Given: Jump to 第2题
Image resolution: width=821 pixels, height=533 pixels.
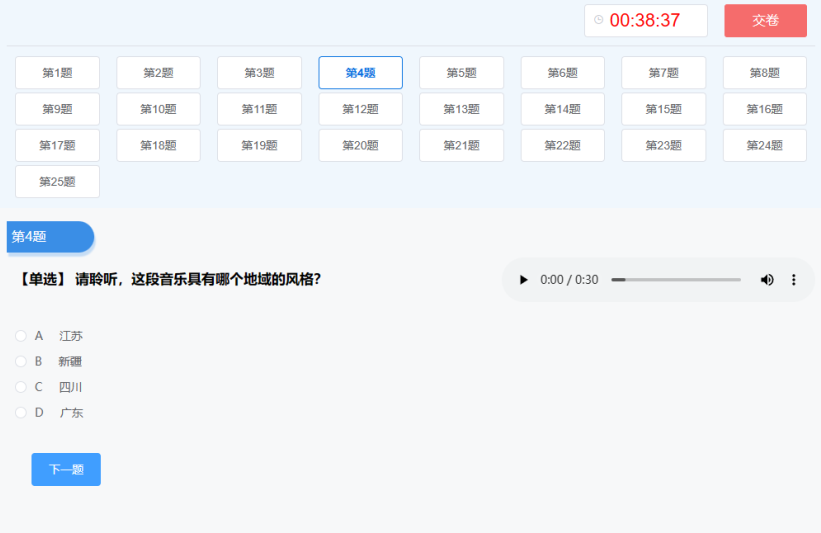Looking at the screenshot, I should pyautogui.click(x=158, y=73).
